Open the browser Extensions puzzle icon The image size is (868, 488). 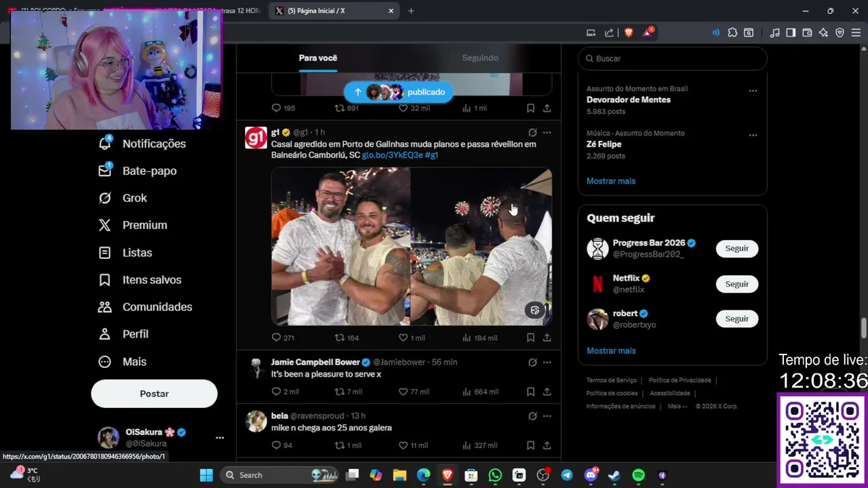(732, 33)
